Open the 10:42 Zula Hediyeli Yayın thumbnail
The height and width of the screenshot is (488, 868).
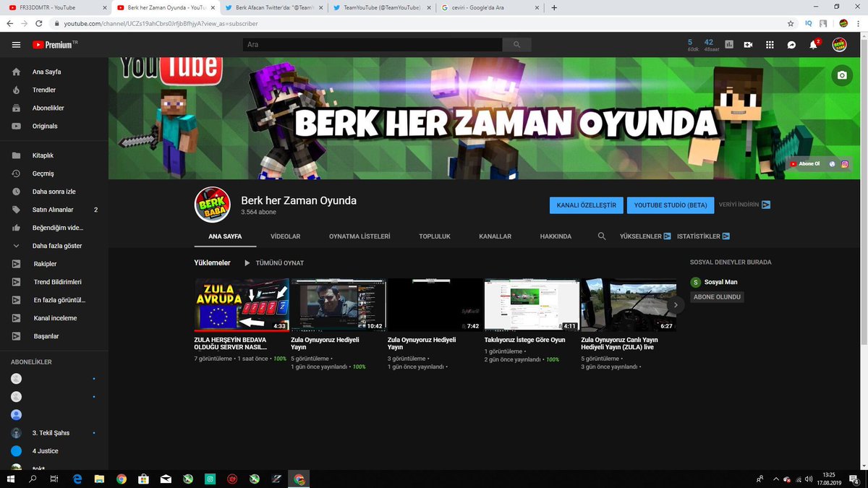[338, 304]
